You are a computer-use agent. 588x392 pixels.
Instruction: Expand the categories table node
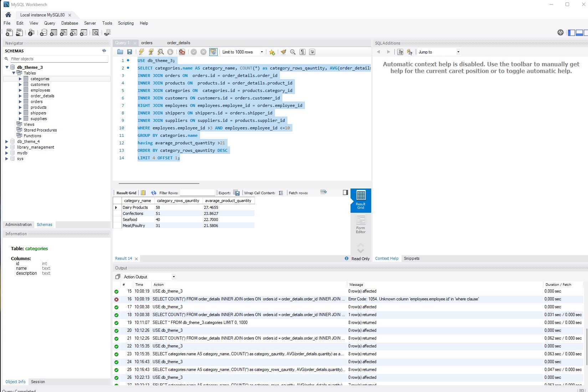[20, 79]
